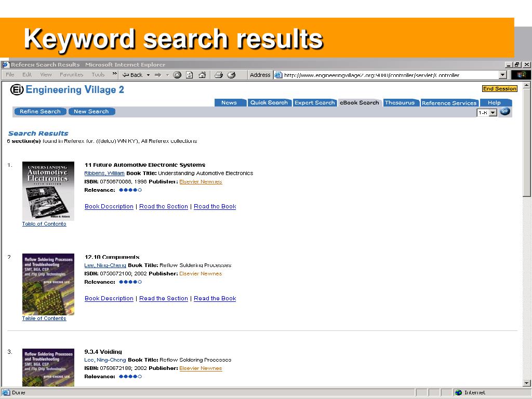Image resolution: width=532 pixels, height=399 pixels.
Task: Click result title 11 Future Automotive Electronic Systems
Action: click(x=145, y=165)
